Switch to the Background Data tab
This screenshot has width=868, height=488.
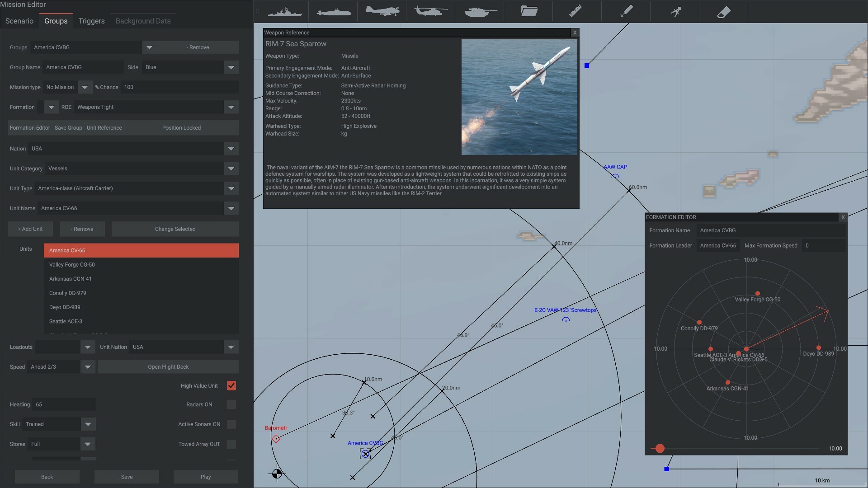[143, 21]
